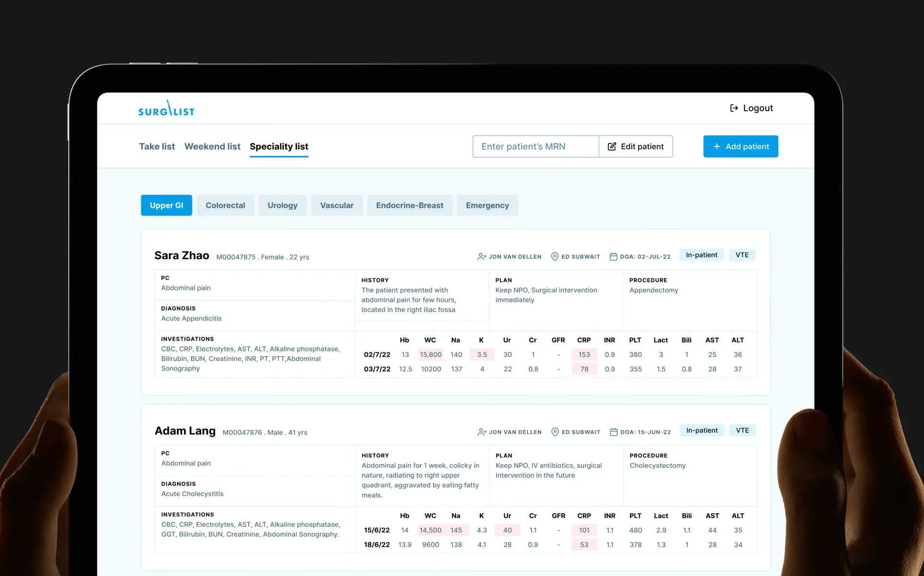
Task: Click the Cholecystectomy procedure
Action: coord(657,465)
